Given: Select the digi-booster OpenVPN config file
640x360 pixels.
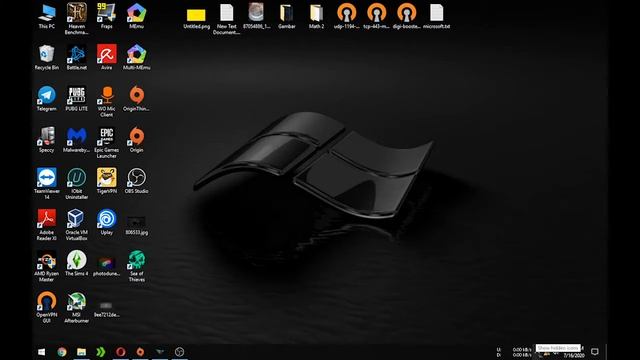Looking at the screenshot, I should 407,16.
